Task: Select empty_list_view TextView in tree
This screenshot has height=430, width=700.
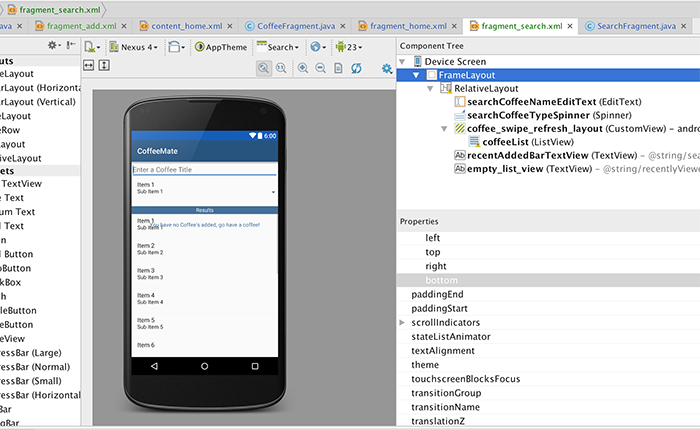Action: [x=529, y=169]
